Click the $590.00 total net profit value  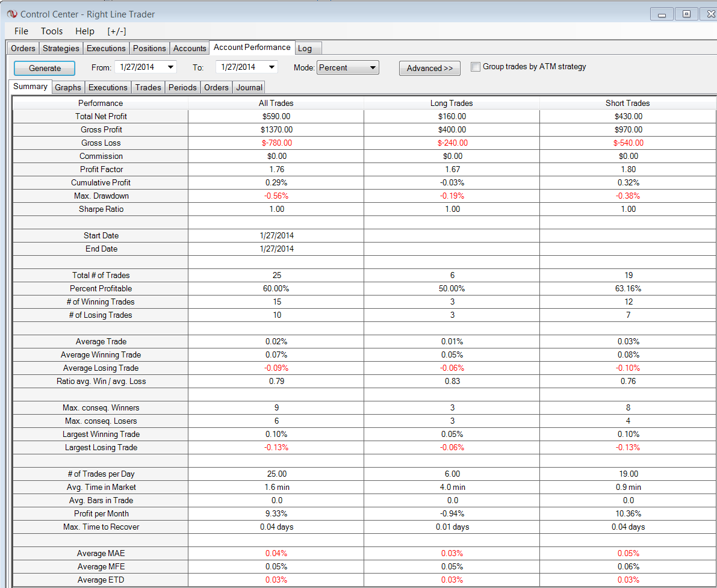277,117
